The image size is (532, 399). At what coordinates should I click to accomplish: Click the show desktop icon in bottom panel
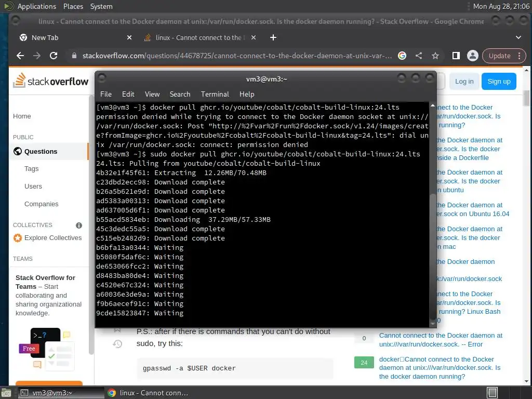point(6,393)
